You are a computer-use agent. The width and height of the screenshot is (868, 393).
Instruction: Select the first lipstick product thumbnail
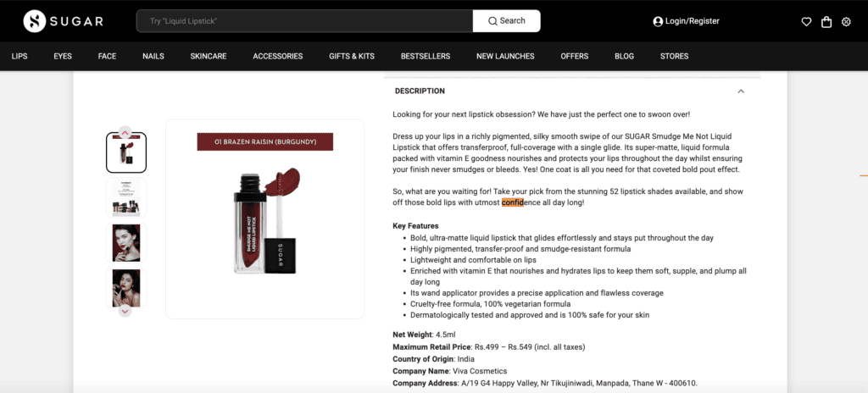126,152
